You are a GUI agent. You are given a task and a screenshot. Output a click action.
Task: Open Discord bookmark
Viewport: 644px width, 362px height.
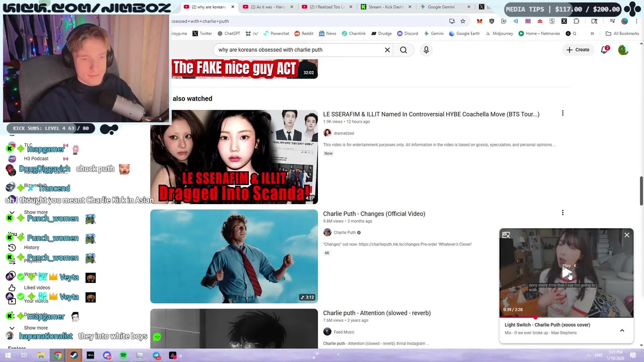tap(408, 34)
